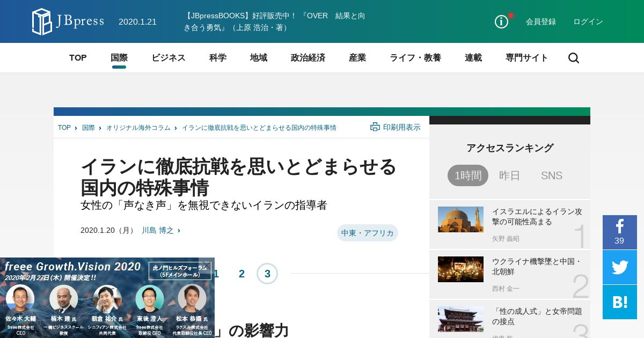Share on Facebook button
Image resolution: width=644 pixels, height=338 pixels.
(619, 232)
